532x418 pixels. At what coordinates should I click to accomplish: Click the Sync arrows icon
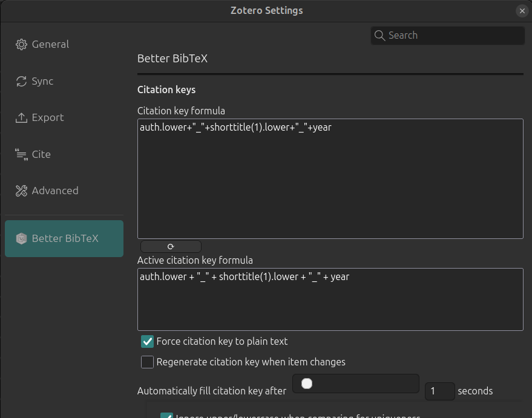pos(22,81)
